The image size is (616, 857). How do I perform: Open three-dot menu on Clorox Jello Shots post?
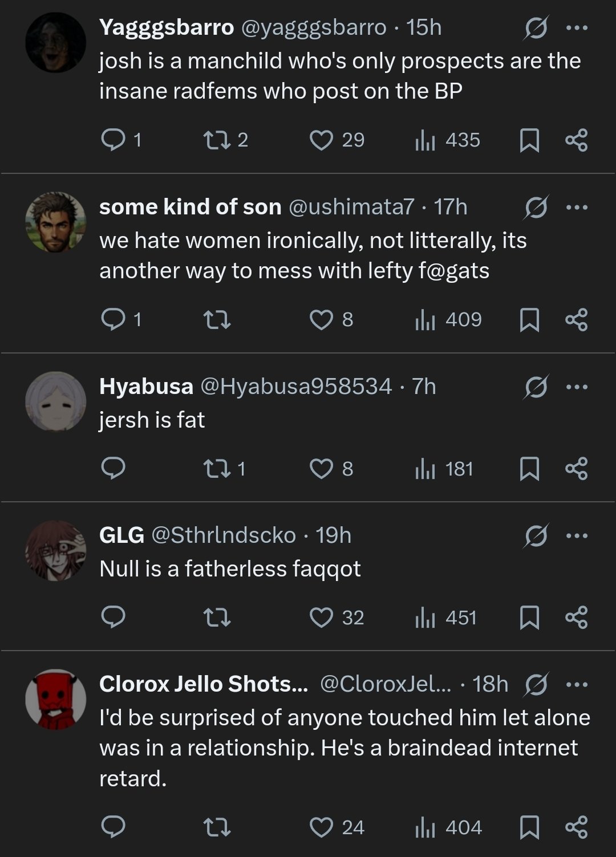tap(577, 684)
